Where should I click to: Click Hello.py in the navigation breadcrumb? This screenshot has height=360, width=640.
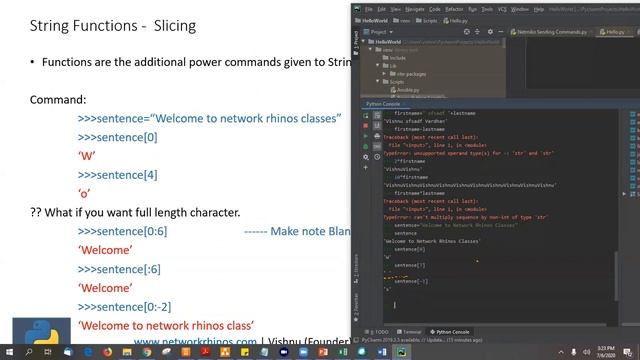[456, 21]
